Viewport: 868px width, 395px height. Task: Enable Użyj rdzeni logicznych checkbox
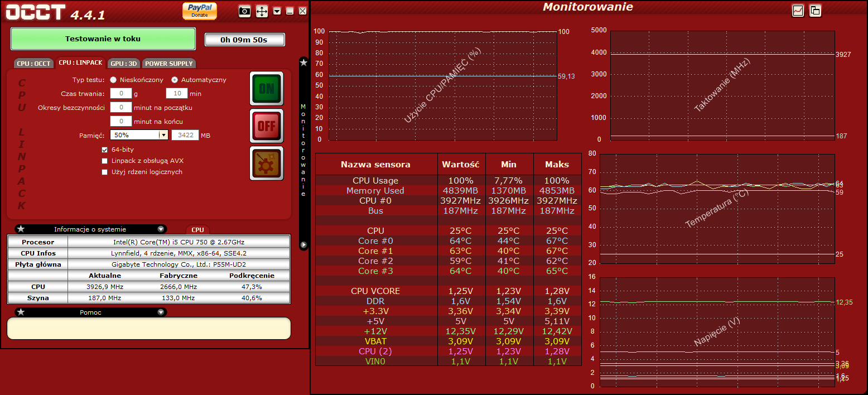[x=104, y=172]
